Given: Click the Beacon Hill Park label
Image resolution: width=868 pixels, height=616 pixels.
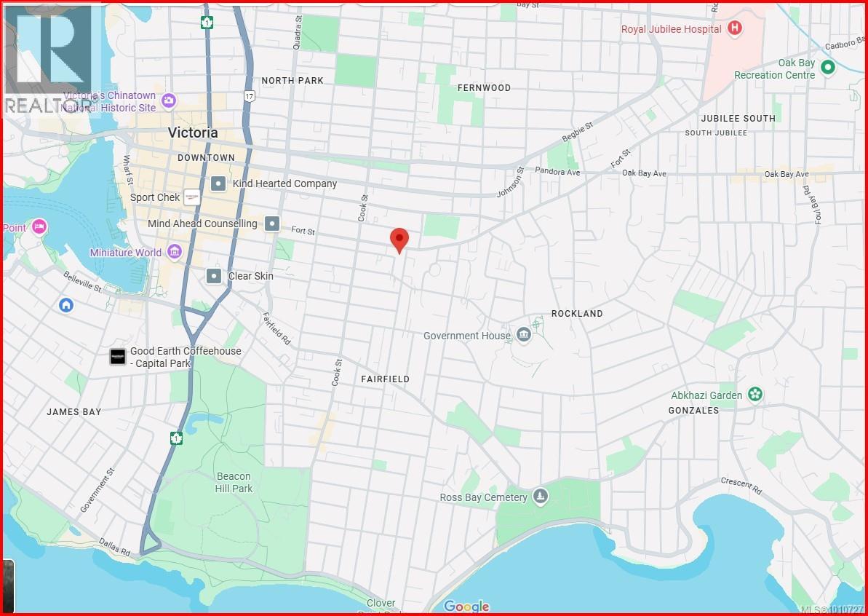Looking at the screenshot, I should (x=234, y=482).
